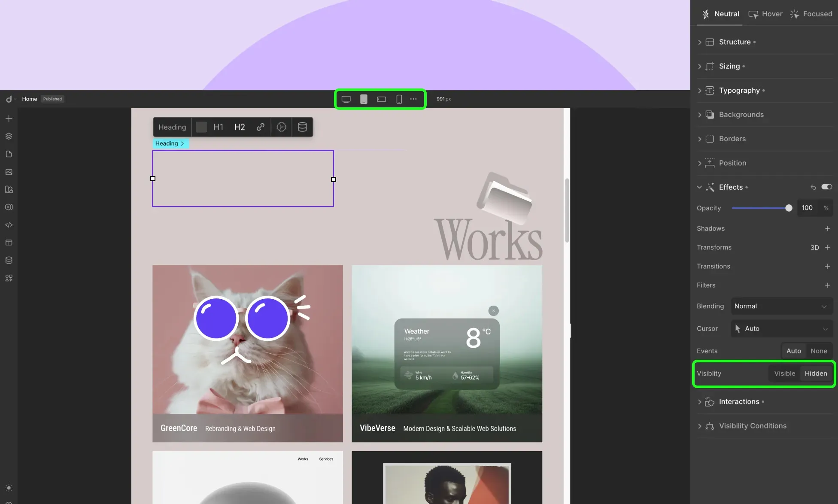
Task: Expand the Sizing section
Action: pos(764,66)
